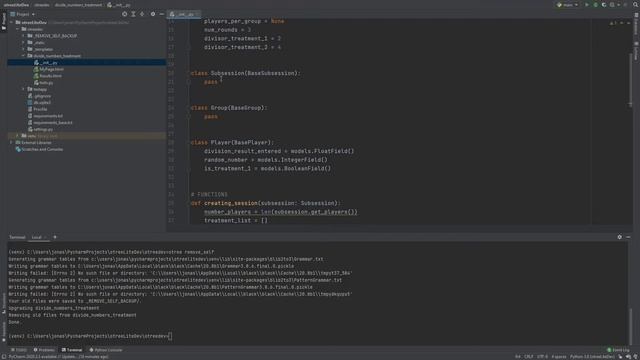640x360 pixels.
Task: Click breadcrumb divide_numbers_treatment in navigation bar
Action: point(78,5)
